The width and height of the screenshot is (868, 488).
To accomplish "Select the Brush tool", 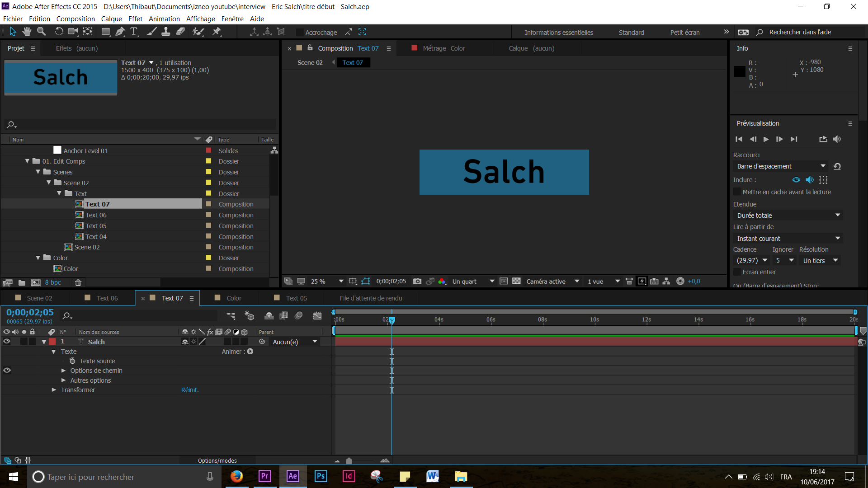I will [152, 32].
